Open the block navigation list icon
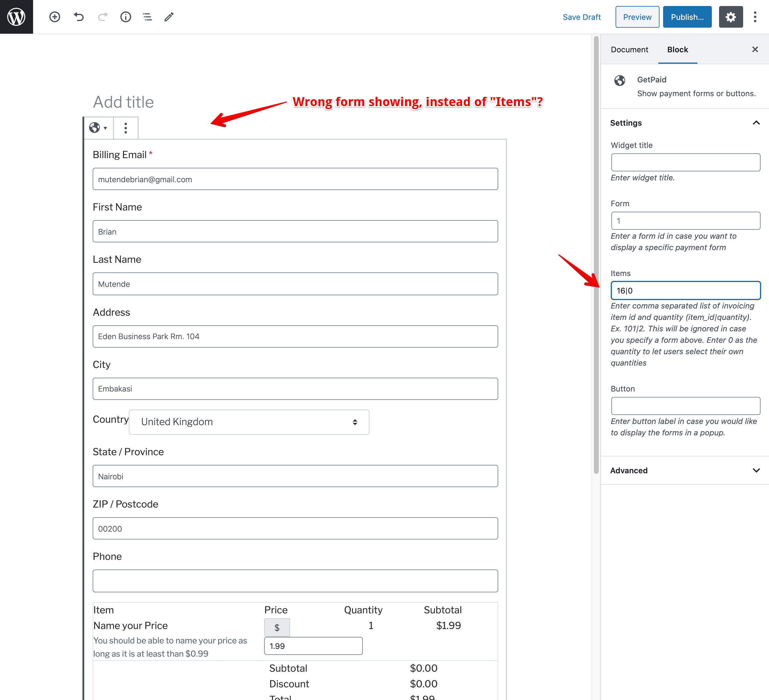769x700 pixels. point(147,17)
